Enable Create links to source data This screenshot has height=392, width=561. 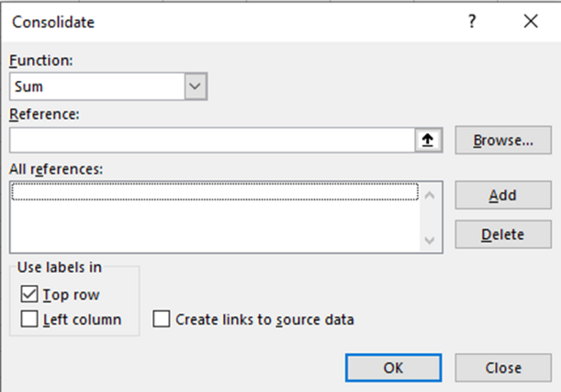[x=162, y=319]
